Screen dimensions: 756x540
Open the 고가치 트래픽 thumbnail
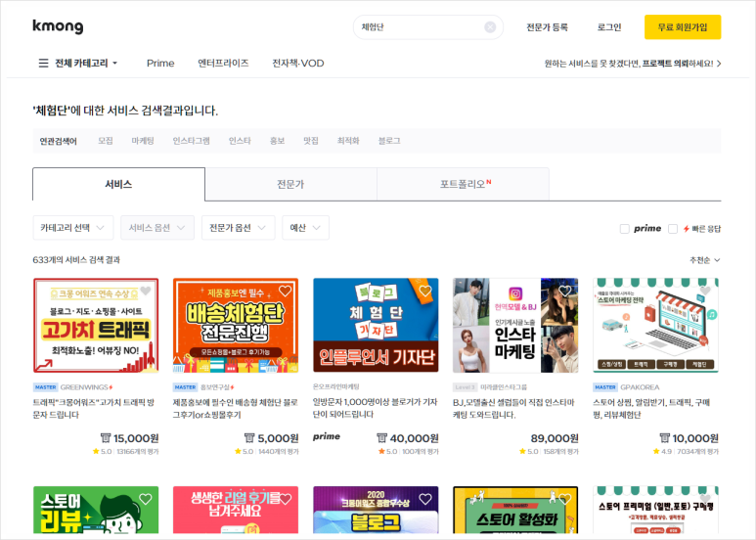pyautogui.click(x=96, y=326)
